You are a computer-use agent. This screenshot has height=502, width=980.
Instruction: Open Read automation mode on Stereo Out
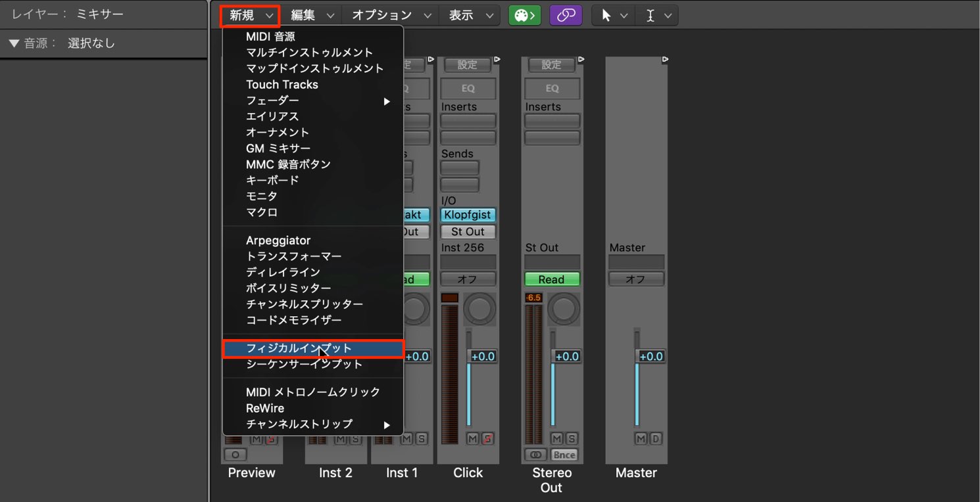[552, 279]
